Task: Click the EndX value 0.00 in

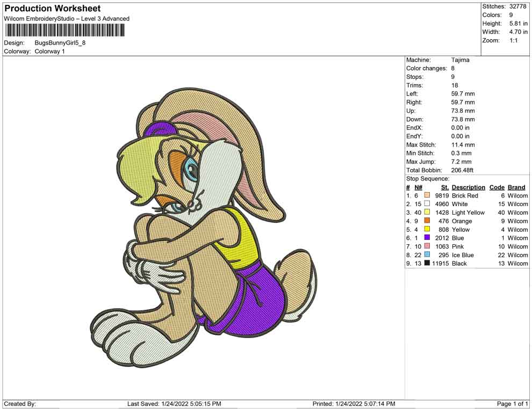Action: 461,128
